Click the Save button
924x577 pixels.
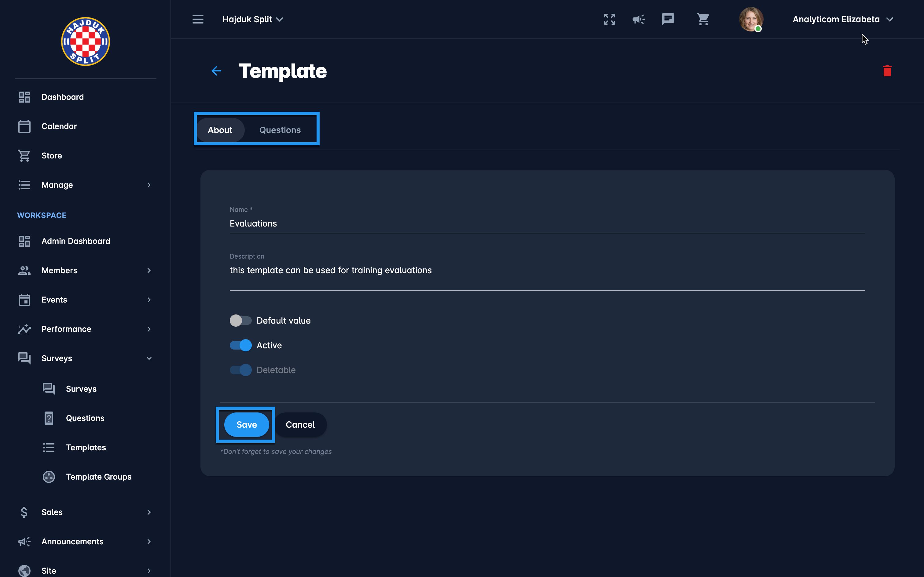click(246, 425)
